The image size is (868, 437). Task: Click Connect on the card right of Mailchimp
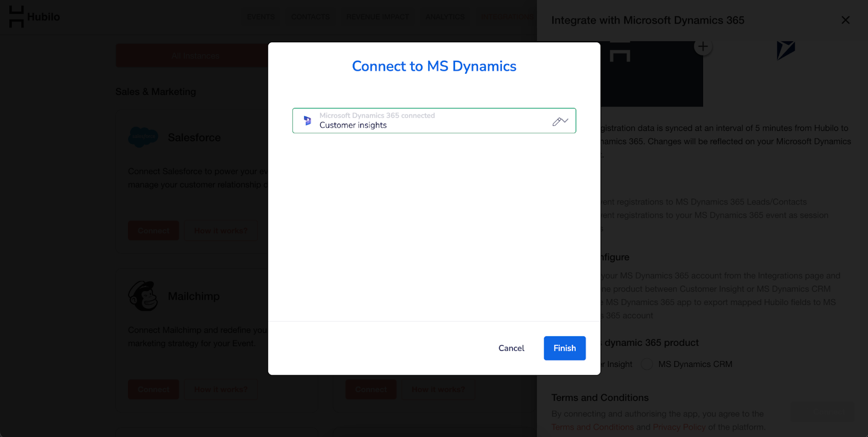(371, 389)
